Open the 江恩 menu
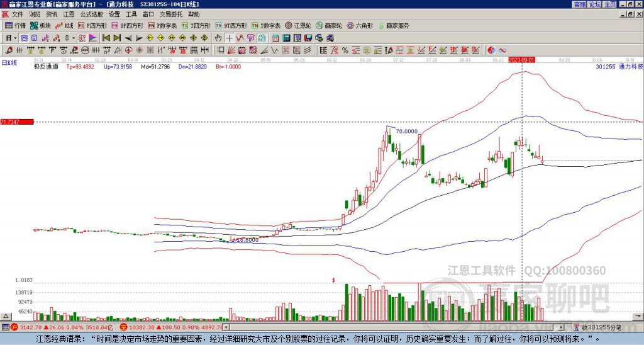Screen dimensions: 644x345 [69, 14]
